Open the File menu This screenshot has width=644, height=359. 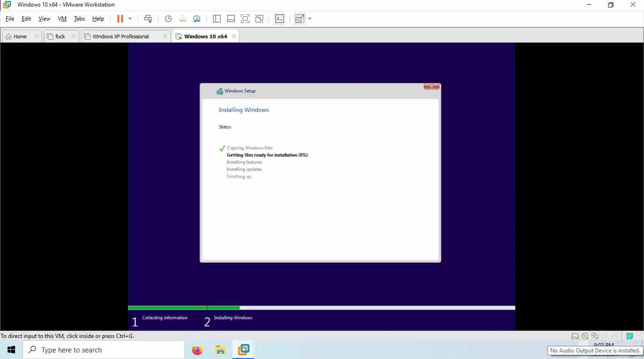10,19
